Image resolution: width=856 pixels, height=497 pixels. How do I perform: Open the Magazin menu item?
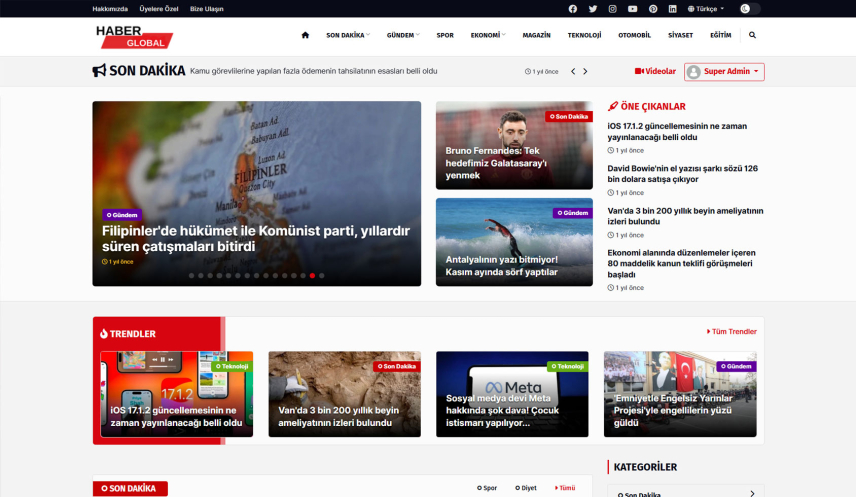(536, 35)
